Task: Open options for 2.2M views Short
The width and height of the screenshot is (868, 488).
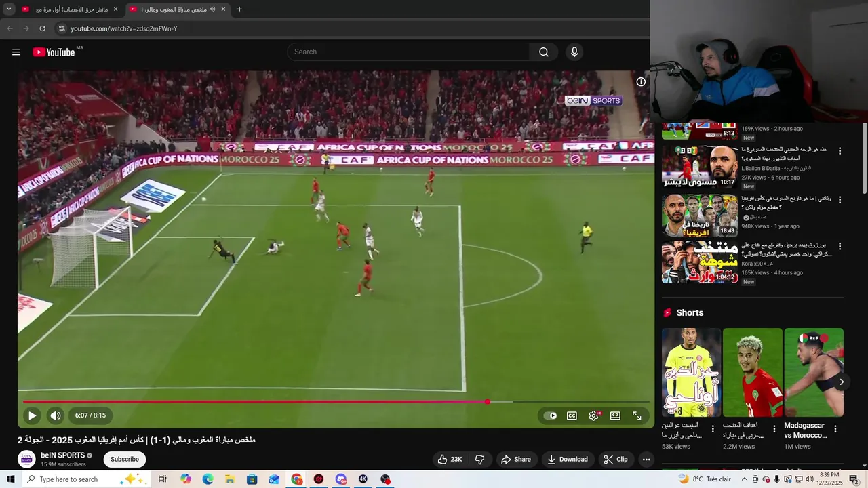Action: (774, 429)
